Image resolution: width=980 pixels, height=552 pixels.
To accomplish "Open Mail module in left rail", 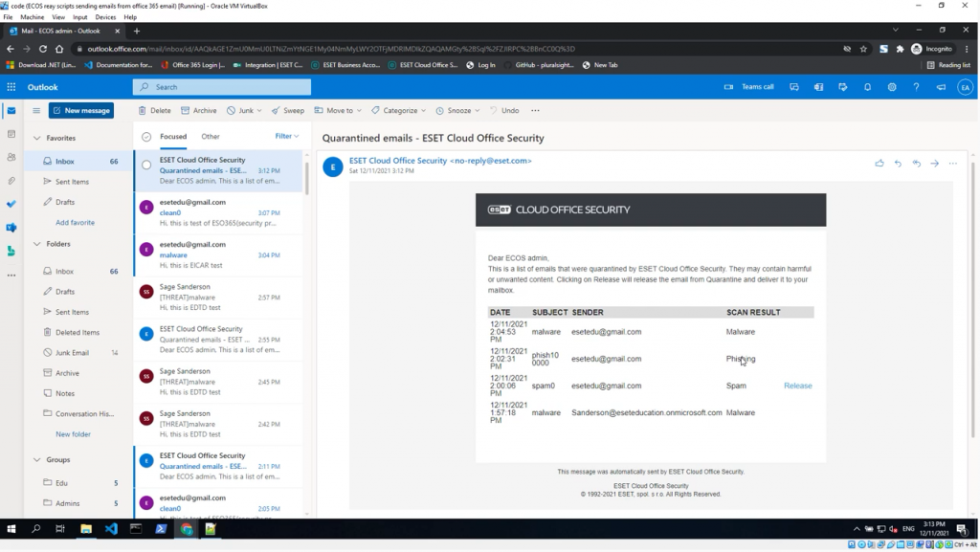I will point(11,111).
